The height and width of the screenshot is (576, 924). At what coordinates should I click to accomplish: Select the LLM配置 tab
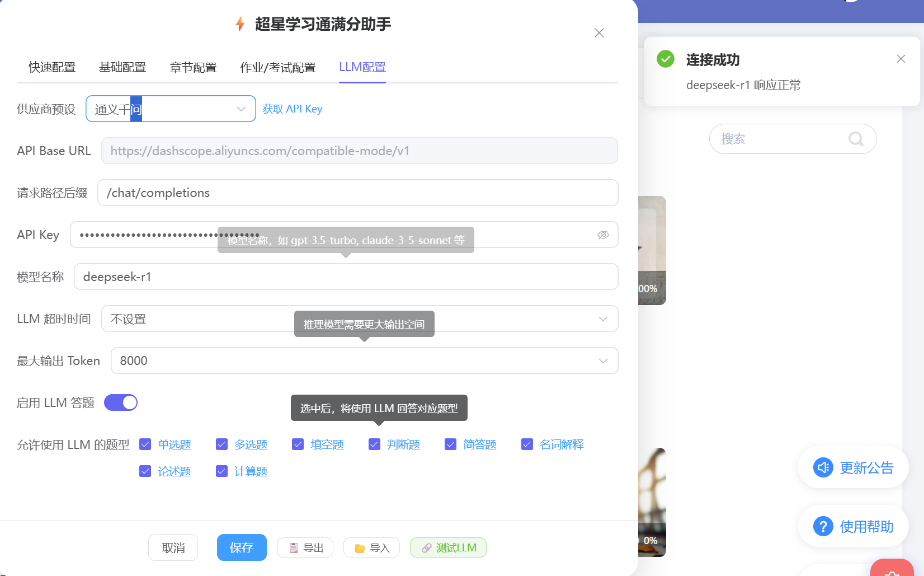(x=362, y=67)
